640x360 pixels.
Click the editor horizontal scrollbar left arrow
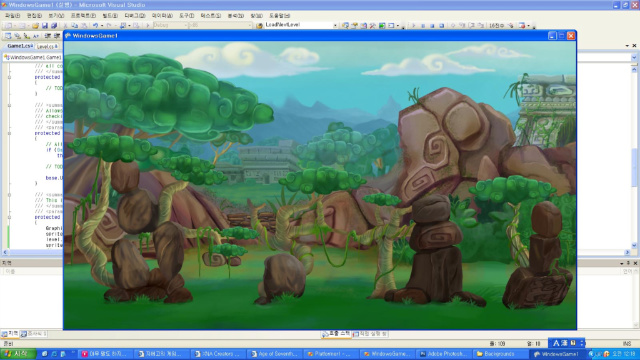(x=5, y=252)
